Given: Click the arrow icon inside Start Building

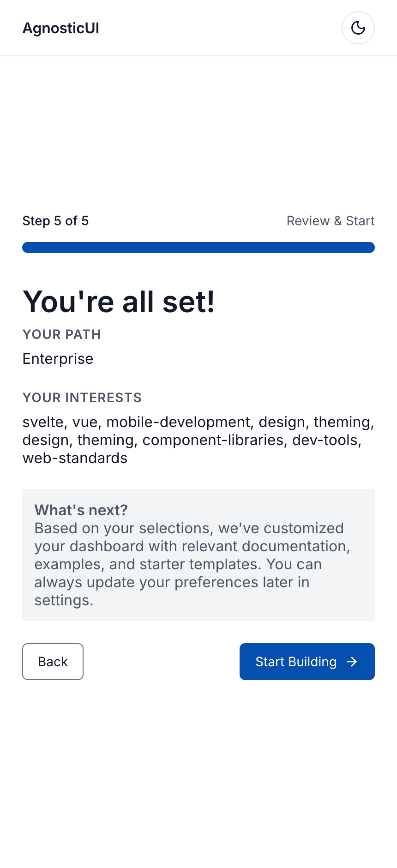Looking at the screenshot, I should pyautogui.click(x=352, y=661).
